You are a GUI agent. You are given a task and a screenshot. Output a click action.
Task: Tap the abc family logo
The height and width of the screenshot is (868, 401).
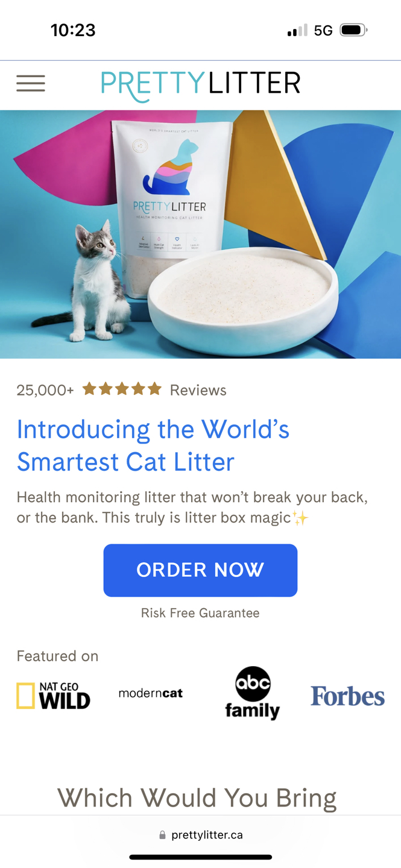point(253,693)
